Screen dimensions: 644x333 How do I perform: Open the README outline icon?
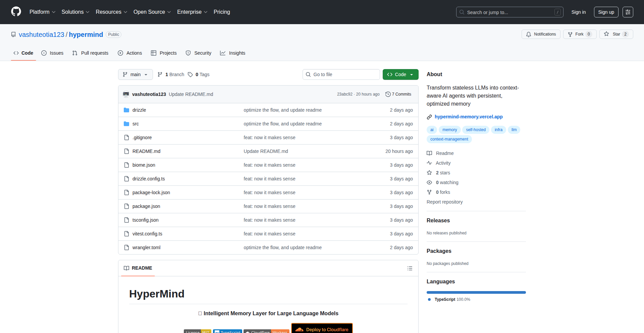410,268
